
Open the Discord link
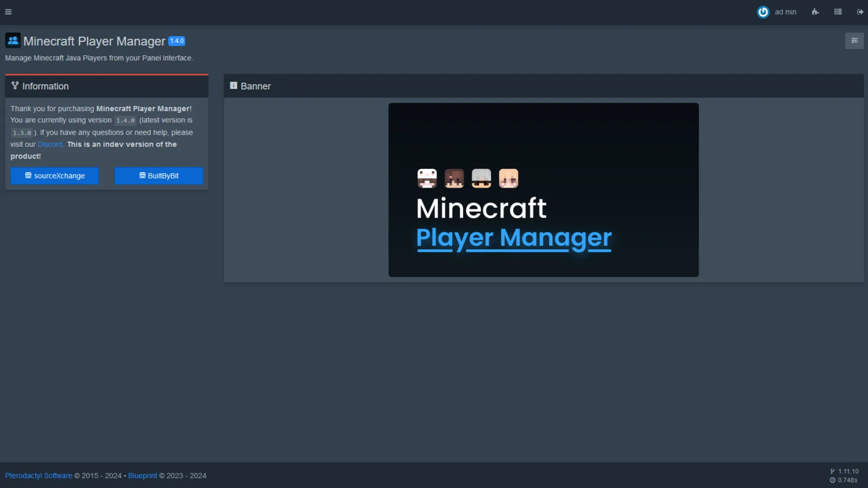pos(50,144)
